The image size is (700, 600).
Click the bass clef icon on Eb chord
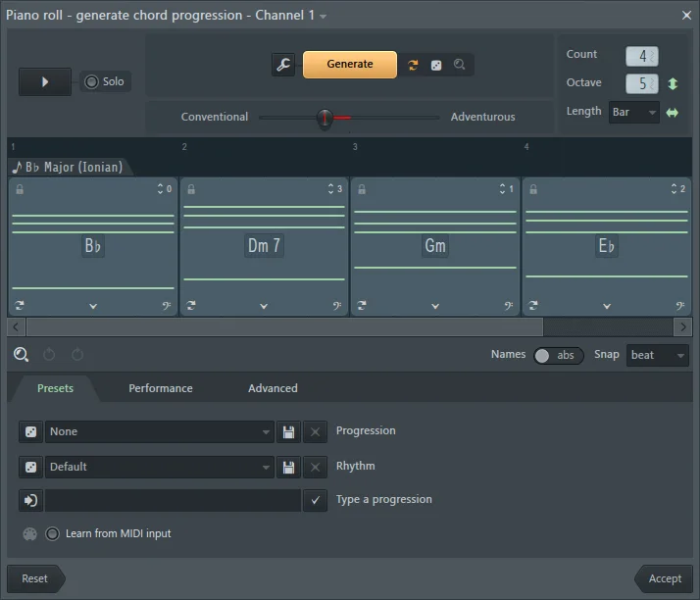tap(680, 306)
